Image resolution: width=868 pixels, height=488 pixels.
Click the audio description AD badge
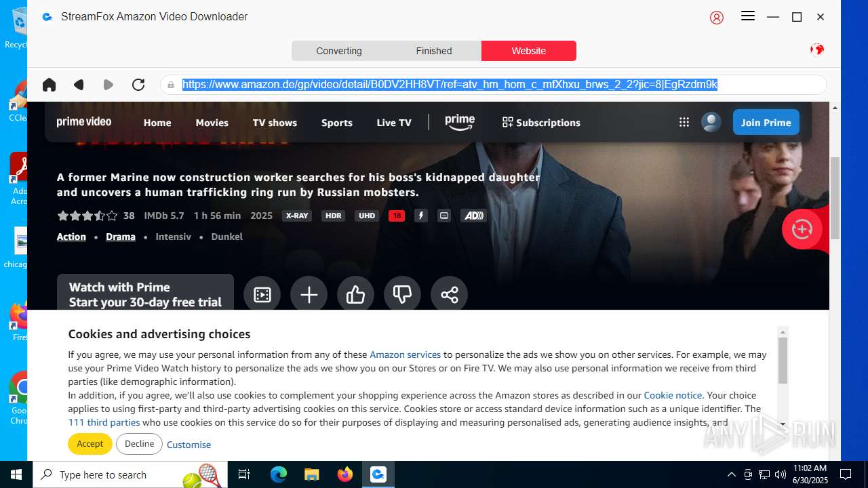[x=473, y=216]
